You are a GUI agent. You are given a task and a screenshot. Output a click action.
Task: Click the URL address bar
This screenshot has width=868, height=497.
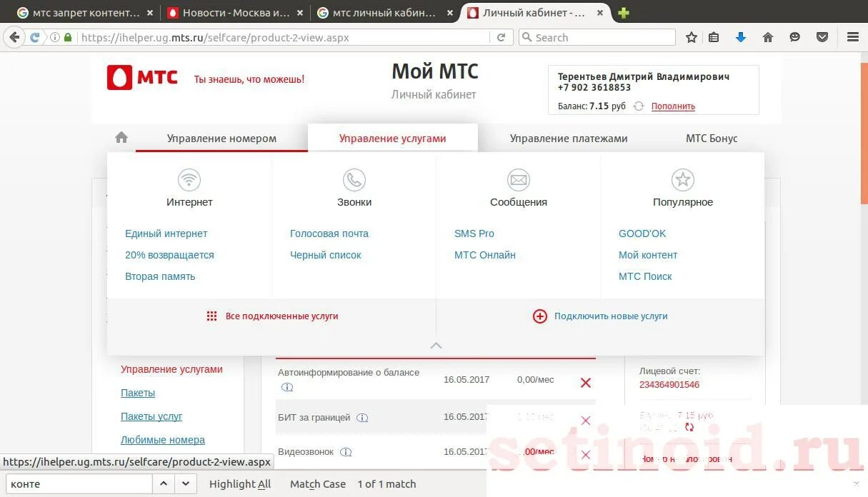(x=286, y=38)
